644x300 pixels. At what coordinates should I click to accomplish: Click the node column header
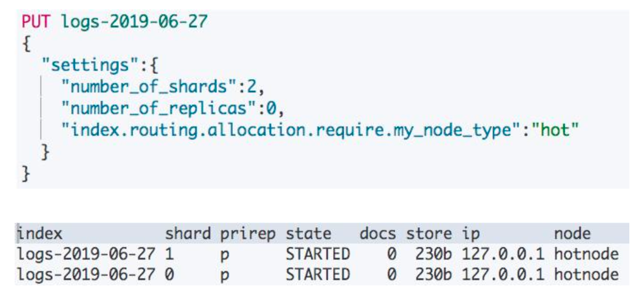click(572, 234)
